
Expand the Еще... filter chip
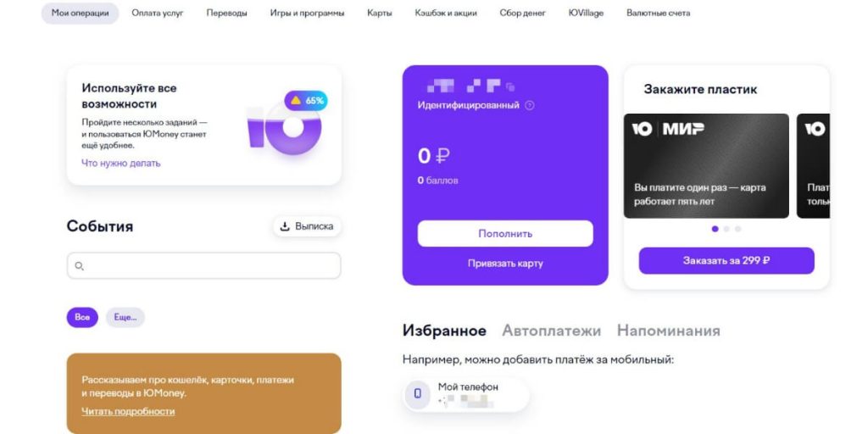coord(125,317)
